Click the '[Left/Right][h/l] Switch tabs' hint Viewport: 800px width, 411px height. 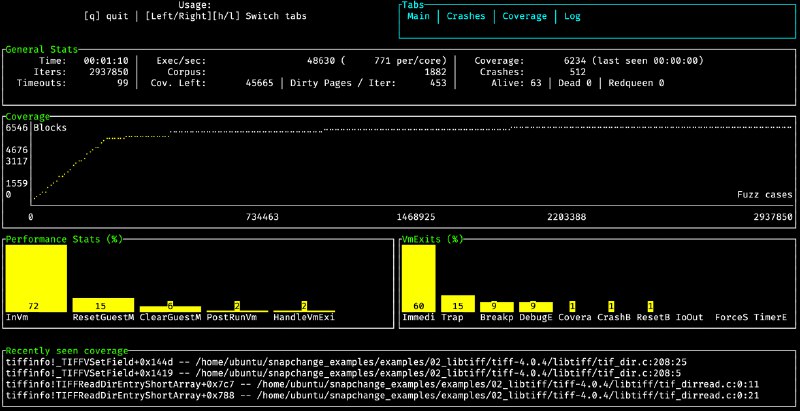226,16
